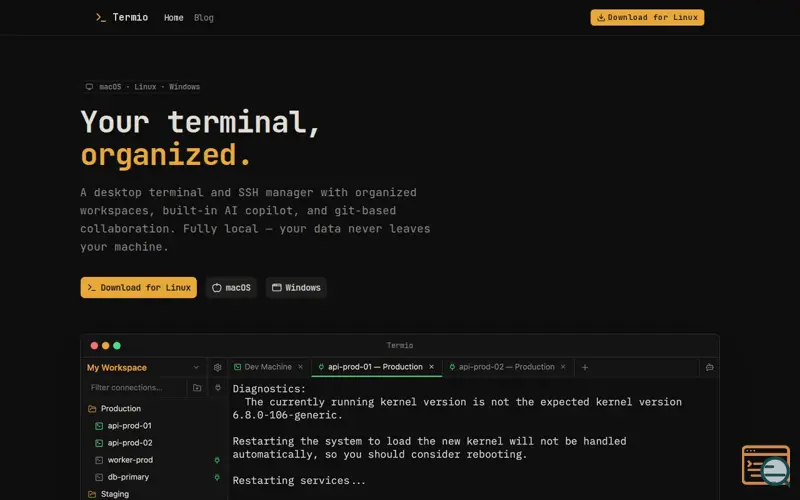Click the Termio prompt logo icon

click(101, 17)
